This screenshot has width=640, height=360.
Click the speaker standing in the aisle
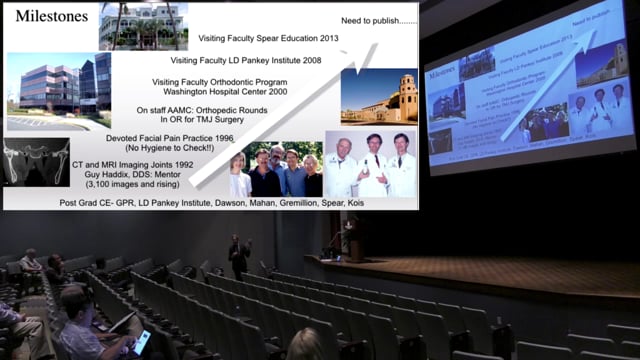click(239, 256)
